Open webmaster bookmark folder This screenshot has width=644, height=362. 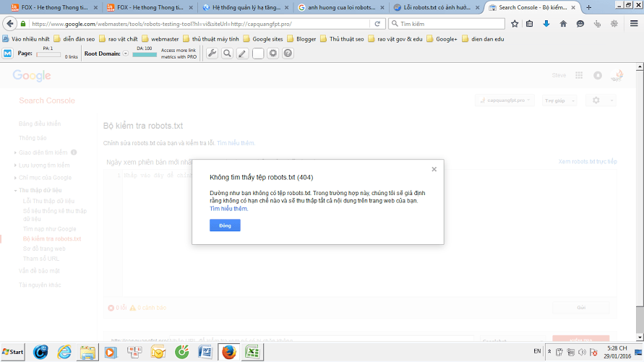click(160, 39)
